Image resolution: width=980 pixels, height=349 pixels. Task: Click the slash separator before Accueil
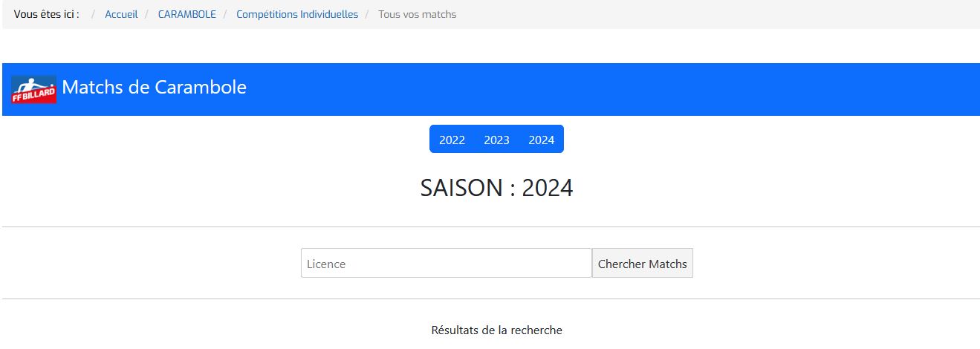click(94, 14)
